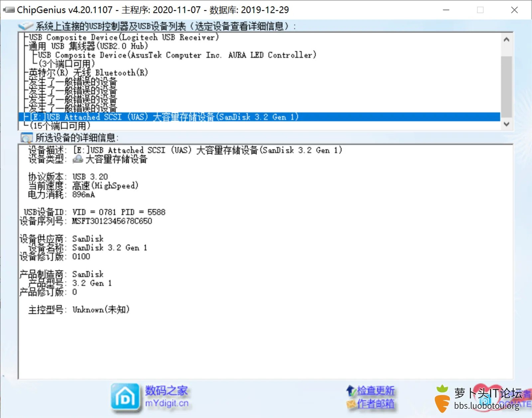Image resolution: width=532 pixels, height=418 pixels.
Task: Click the device list scroll up arrow
Action: click(x=506, y=40)
